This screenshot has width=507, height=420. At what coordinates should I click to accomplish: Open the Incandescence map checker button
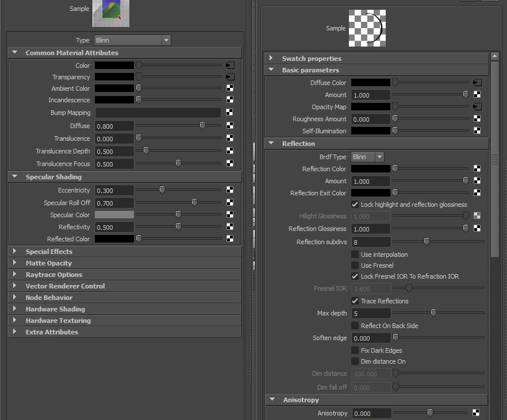point(230,99)
